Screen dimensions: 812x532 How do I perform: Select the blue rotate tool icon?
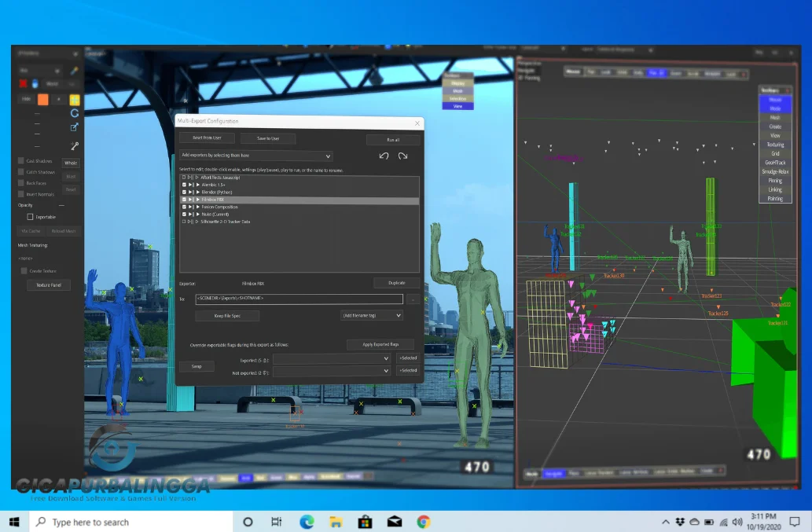pos(75,113)
